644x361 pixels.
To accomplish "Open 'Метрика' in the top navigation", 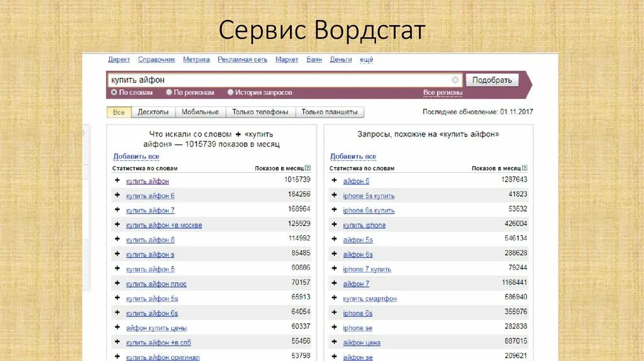I will 196,60.
